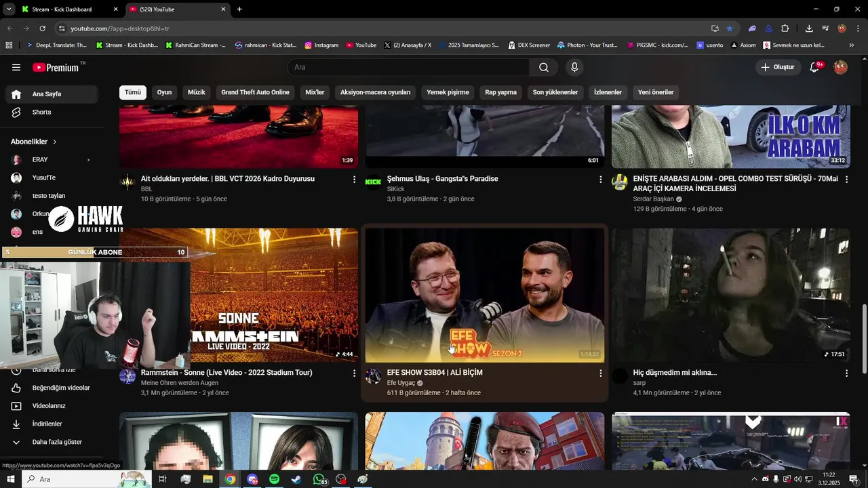The width and height of the screenshot is (868, 488).
Task: Open Steam from the taskbar
Action: (x=296, y=479)
